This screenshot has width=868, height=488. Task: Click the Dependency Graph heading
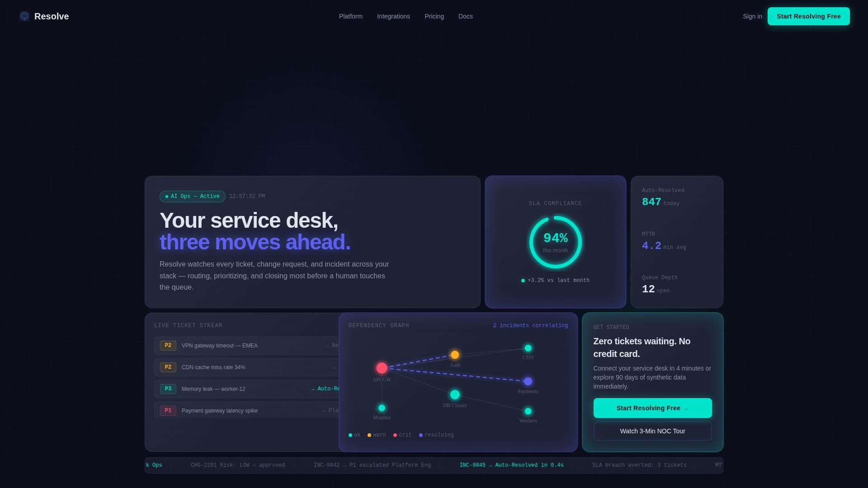tap(379, 325)
